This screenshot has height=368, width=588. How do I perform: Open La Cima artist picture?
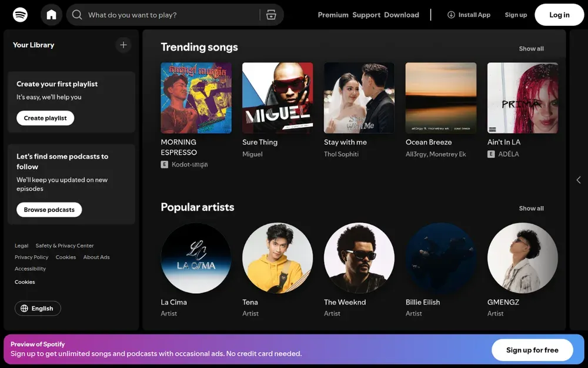pyautogui.click(x=196, y=258)
